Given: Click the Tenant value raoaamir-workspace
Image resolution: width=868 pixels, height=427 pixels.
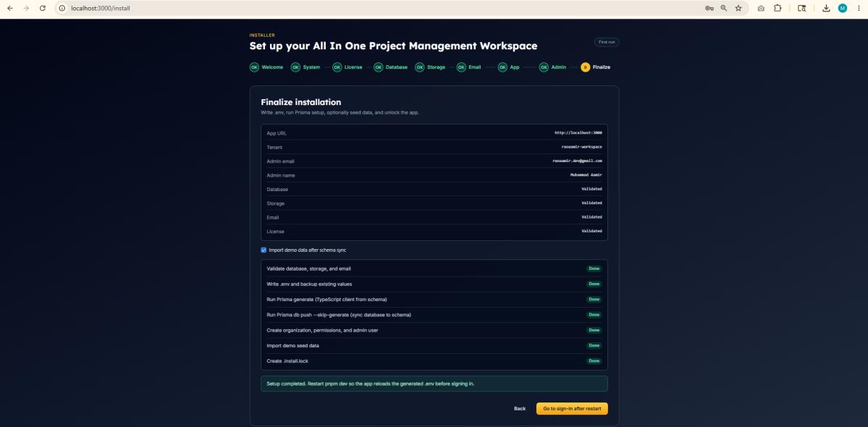Looking at the screenshot, I should [581, 147].
